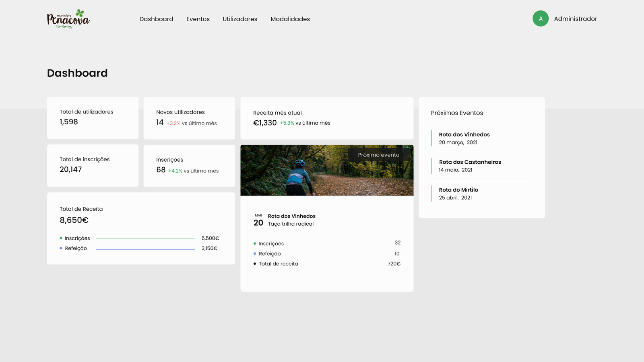The width and height of the screenshot is (644, 362).
Task: Open the Dashboard navigation item
Action: 156,19
